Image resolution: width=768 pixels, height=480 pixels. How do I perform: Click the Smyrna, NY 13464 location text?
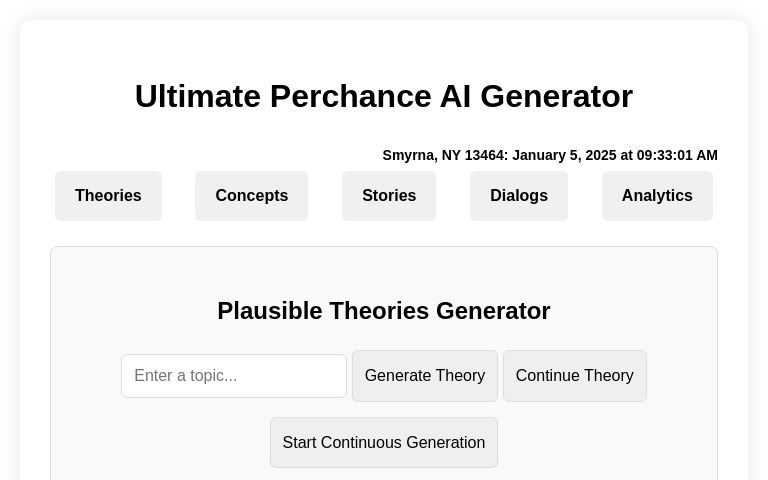tap(444, 155)
